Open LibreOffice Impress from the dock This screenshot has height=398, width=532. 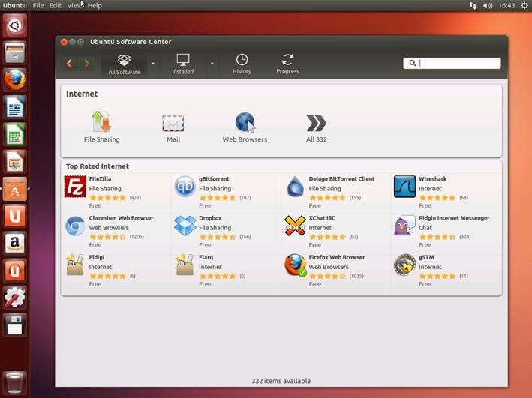(x=14, y=161)
